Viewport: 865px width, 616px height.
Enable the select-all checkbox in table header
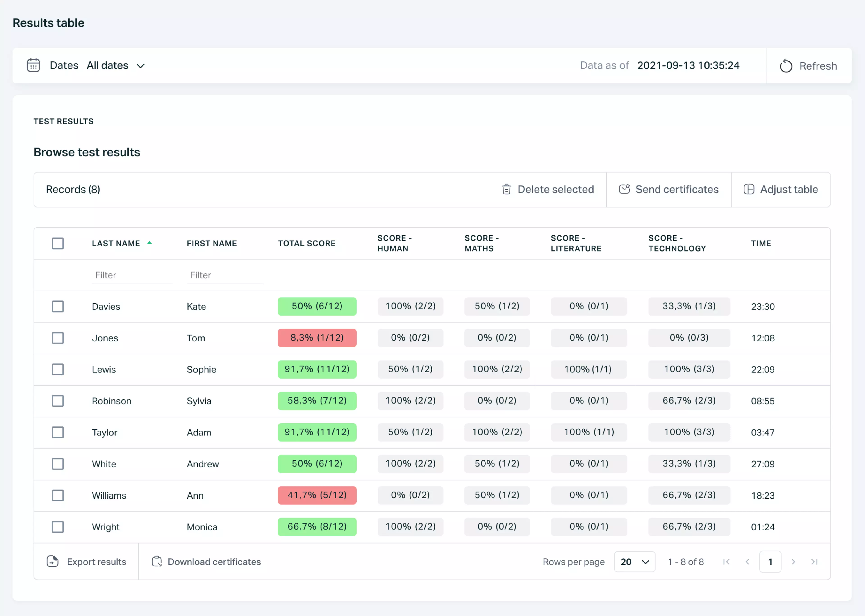(58, 243)
